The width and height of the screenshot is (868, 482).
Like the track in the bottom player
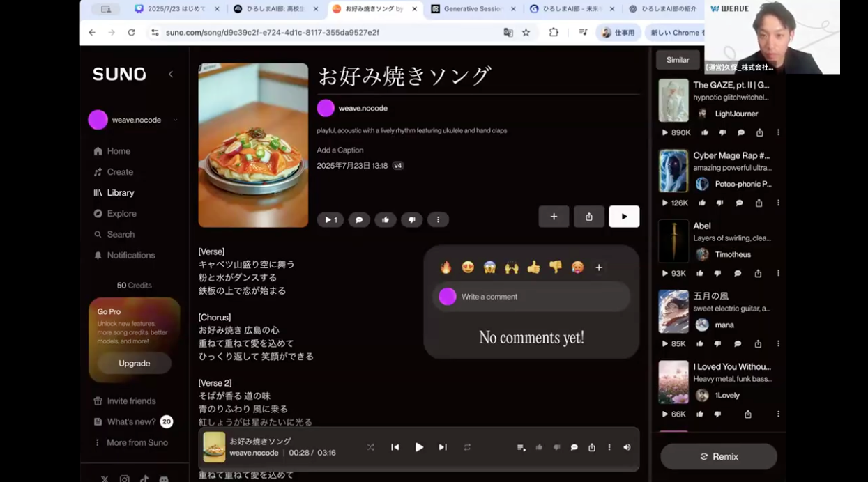click(x=539, y=447)
